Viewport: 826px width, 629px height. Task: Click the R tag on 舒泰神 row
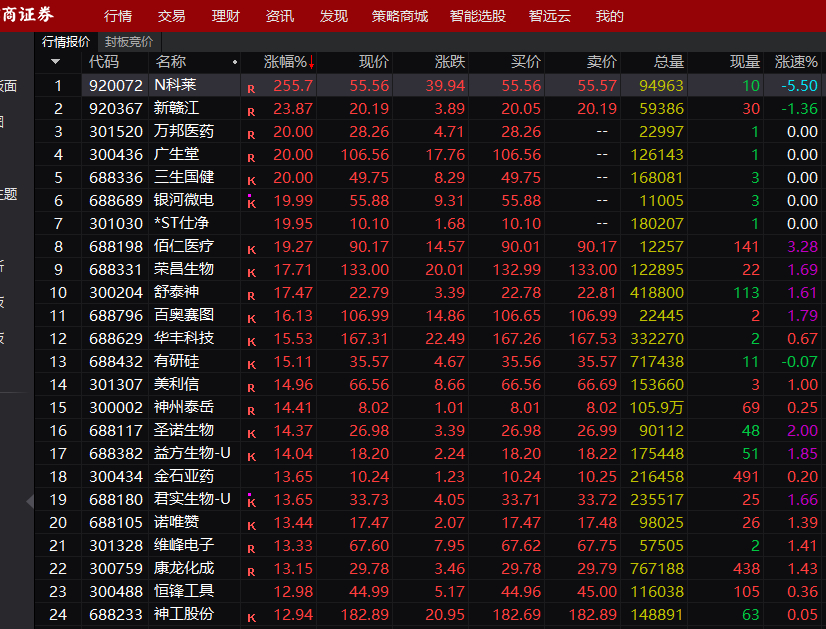coord(251,296)
